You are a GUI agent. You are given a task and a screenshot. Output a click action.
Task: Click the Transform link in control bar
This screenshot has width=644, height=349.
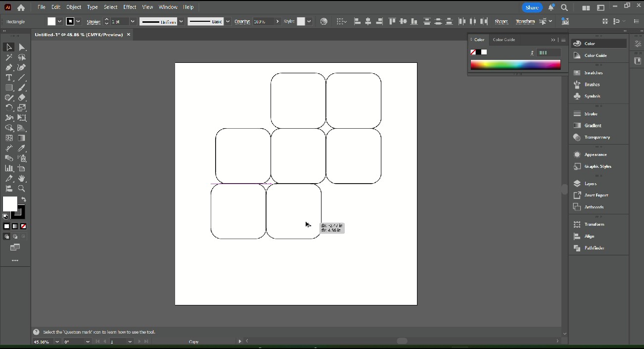coord(525,21)
